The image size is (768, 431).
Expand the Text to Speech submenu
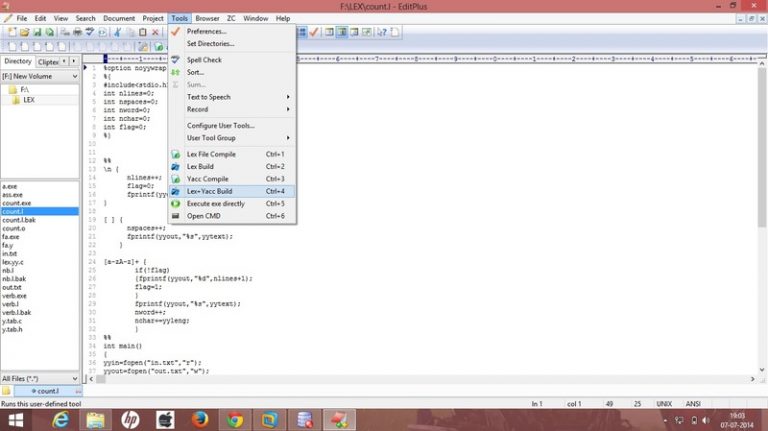click(232, 97)
